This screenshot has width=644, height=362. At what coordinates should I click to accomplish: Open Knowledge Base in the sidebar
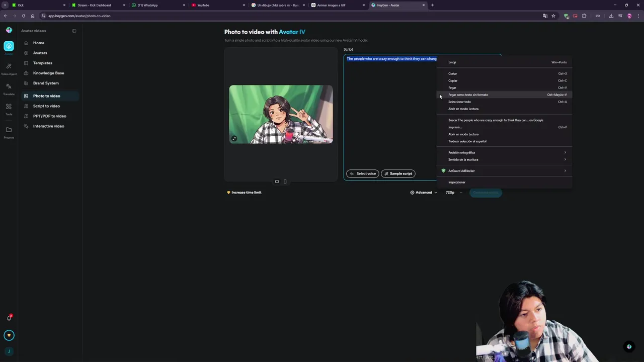coord(49,73)
